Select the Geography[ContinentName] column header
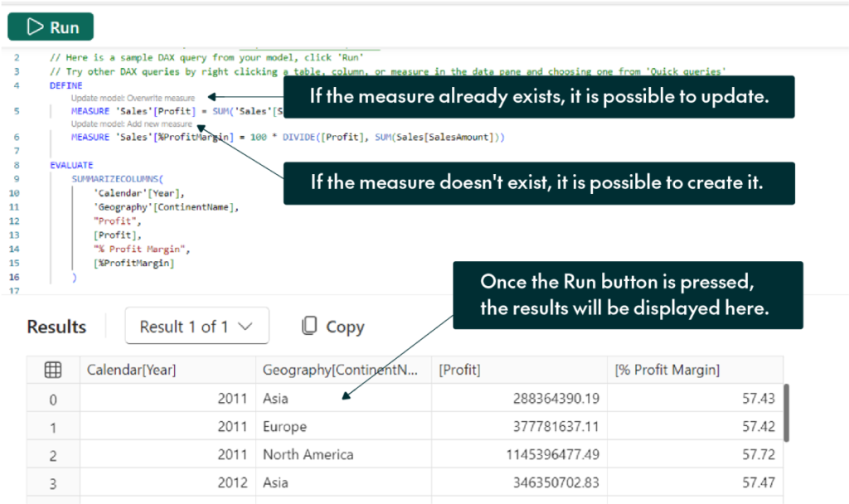This screenshot has height=504, width=849. [x=341, y=370]
